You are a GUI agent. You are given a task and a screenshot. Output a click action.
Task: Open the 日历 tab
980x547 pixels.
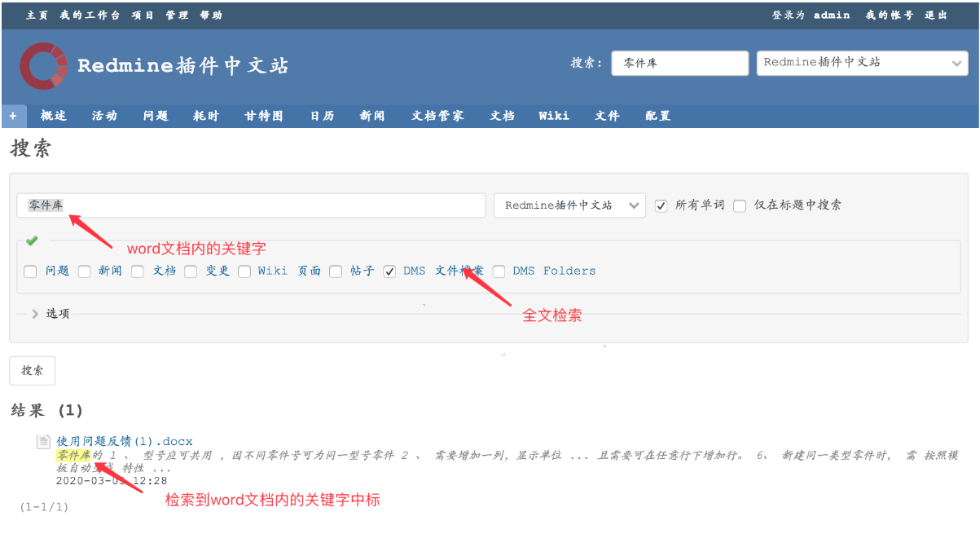[323, 116]
